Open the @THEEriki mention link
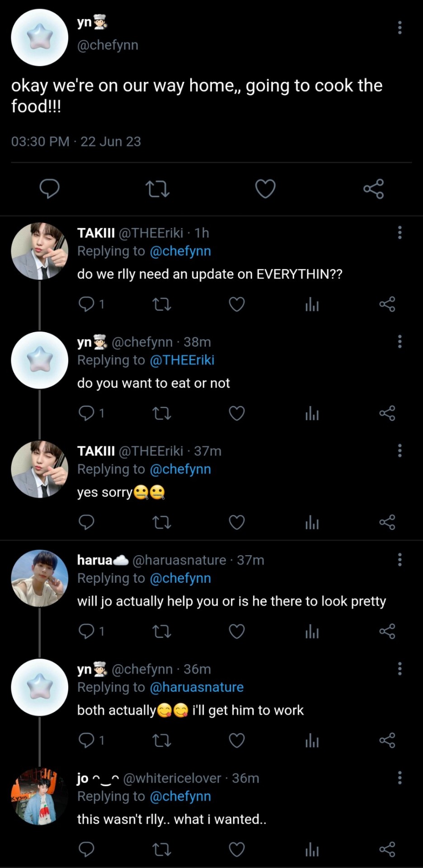This screenshot has width=423, height=868. point(182,360)
